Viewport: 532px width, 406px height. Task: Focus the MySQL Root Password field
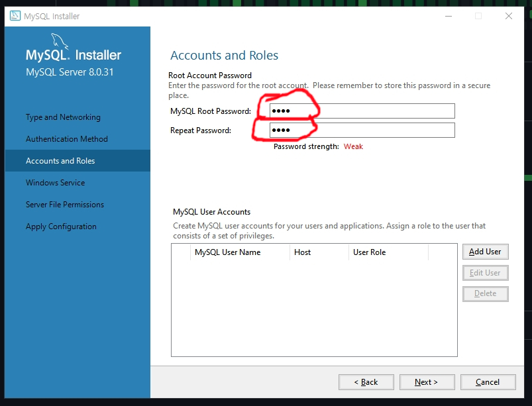pyautogui.click(x=362, y=111)
